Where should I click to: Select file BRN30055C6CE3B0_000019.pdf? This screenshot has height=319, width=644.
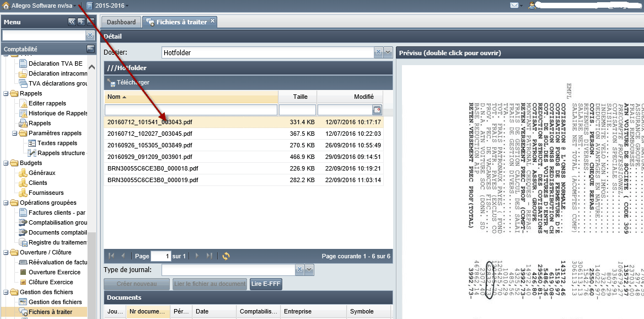click(x=244, y=179)
